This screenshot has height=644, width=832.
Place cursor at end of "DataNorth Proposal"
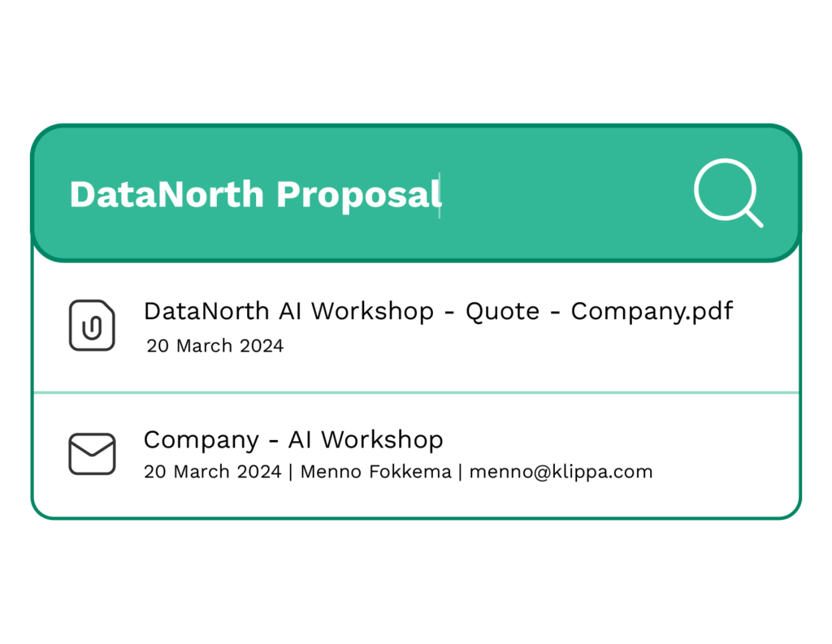tap(440, 195)
